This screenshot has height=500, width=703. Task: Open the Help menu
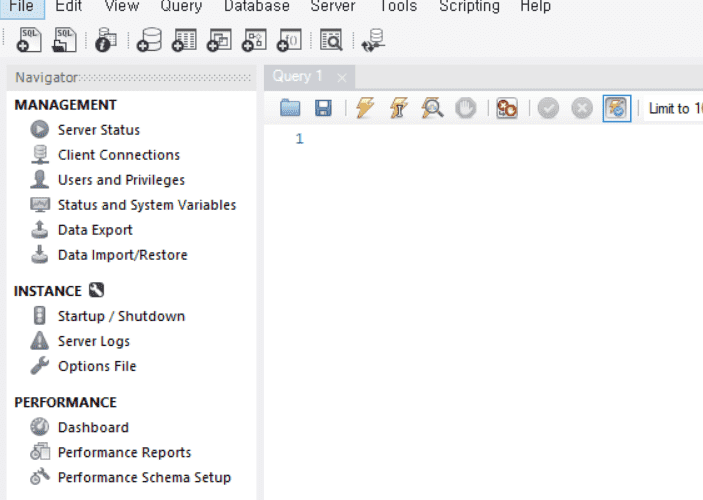point(535,6)
